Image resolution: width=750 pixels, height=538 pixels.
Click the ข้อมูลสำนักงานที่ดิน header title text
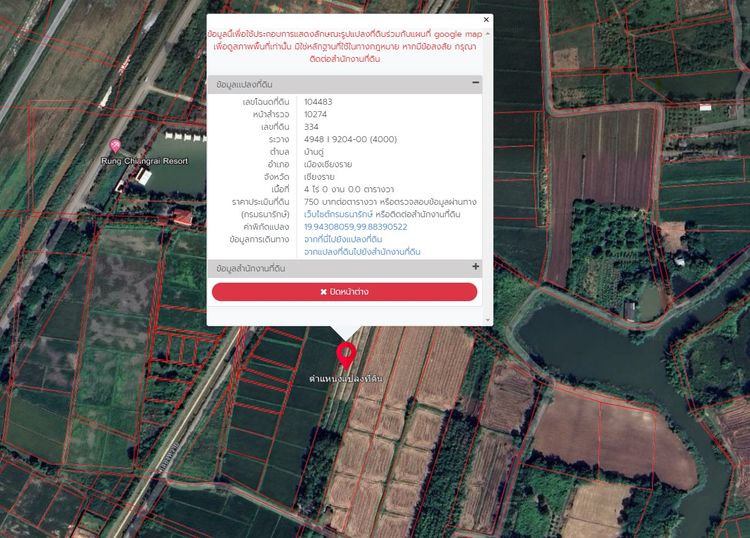(251, 268)
